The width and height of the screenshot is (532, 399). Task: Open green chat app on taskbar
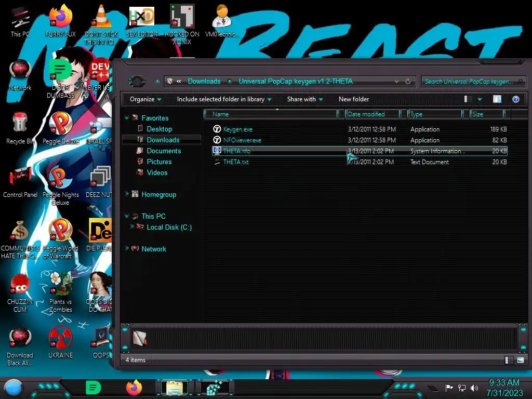tap(94, 388)
